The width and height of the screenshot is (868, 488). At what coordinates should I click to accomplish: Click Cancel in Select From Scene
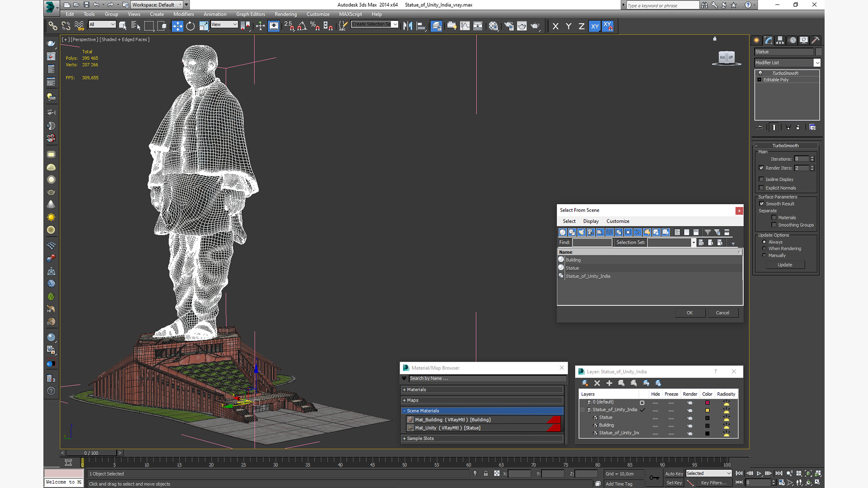(x=722, y=313)
